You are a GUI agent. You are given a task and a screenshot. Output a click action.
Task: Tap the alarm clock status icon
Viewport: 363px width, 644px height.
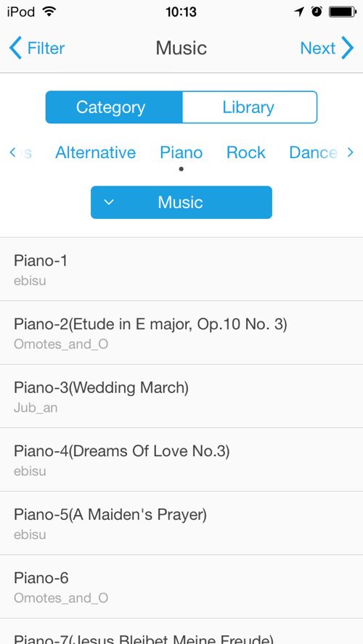point(317,12)
